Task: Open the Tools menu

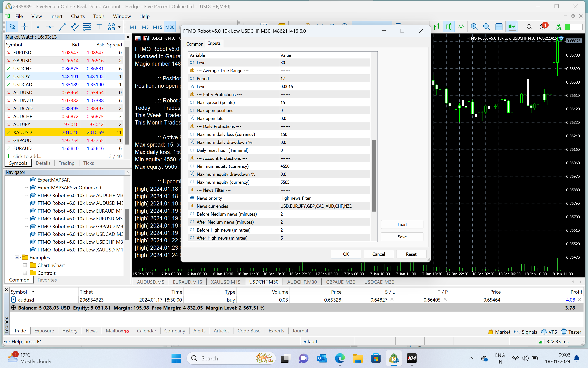Action: coord(99,16)
